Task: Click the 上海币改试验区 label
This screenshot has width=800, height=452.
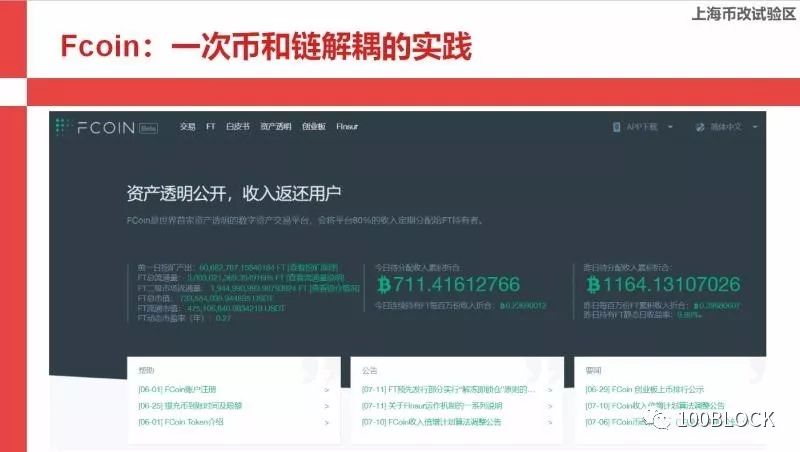Action: point(743,14)
